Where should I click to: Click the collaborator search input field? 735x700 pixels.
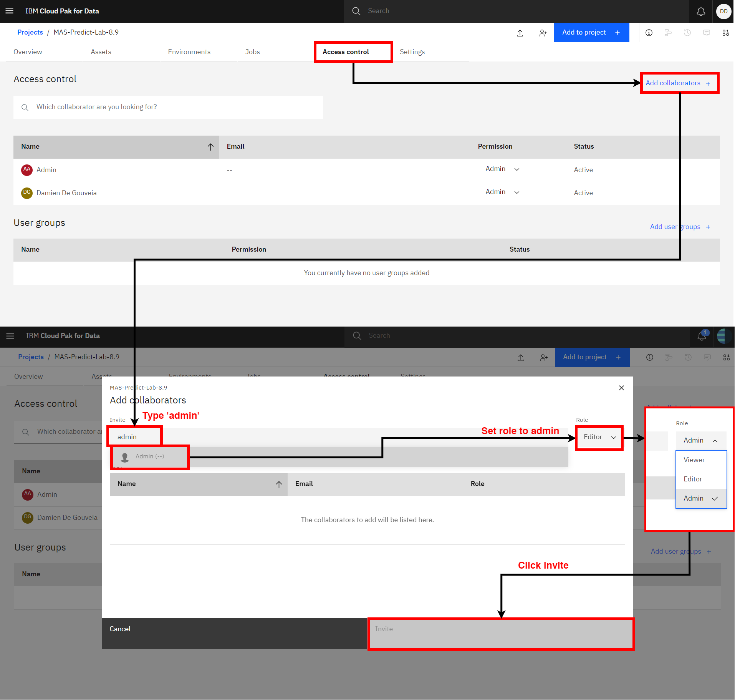point(168,107)
